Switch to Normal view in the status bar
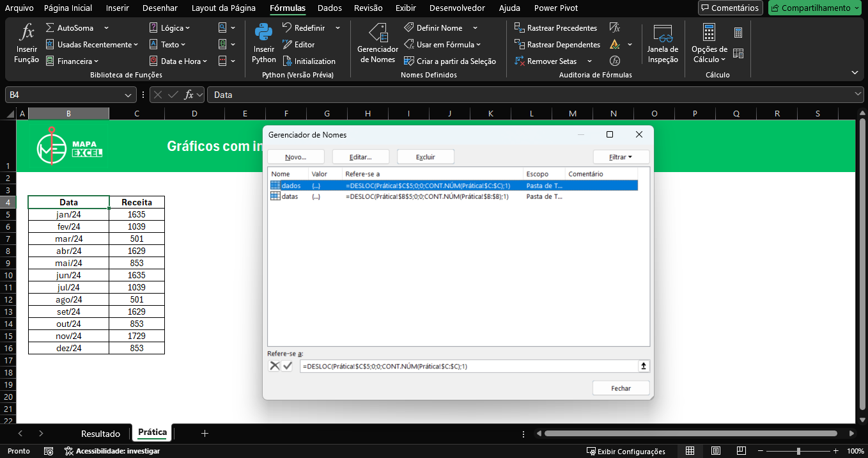Viewport: 868px width, 458px height. (690, 451)
